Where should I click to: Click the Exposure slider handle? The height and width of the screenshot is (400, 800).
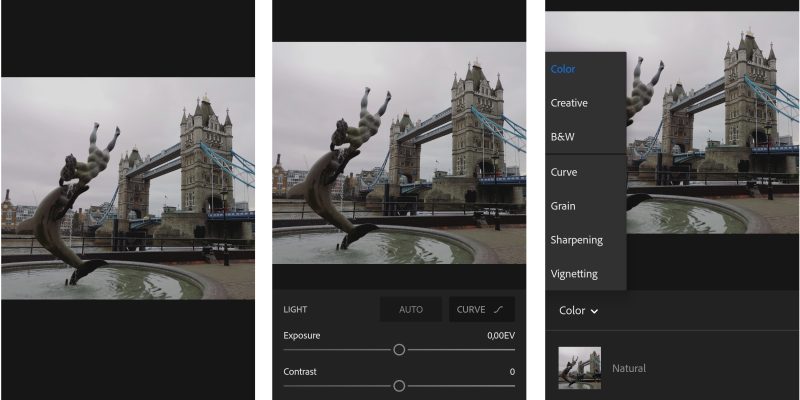tap(399, 350)
